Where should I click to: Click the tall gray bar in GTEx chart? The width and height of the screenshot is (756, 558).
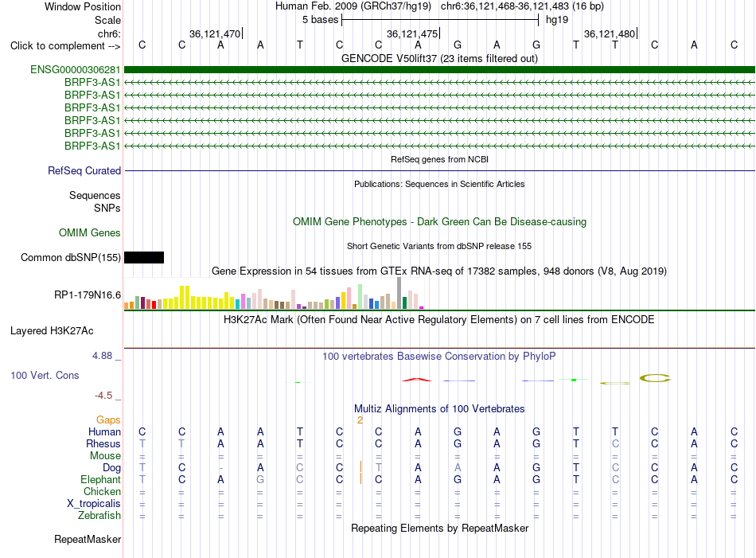[x=399, y=293]
